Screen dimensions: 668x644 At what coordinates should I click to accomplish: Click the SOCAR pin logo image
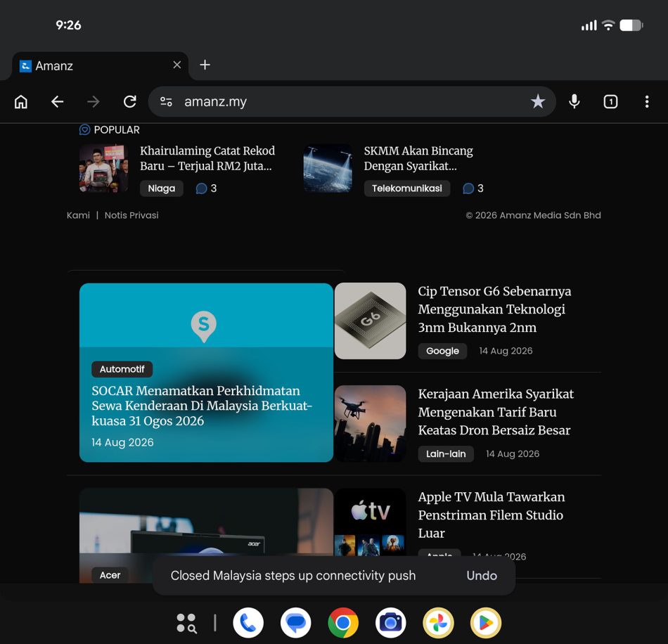pyautogui.click(x=204, y=326)
